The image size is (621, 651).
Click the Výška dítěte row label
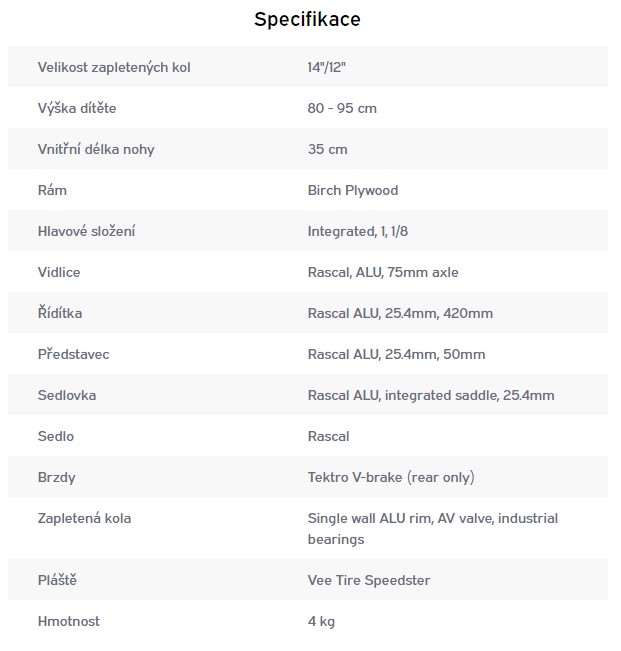pyautogui.click(x=84, y=108)
